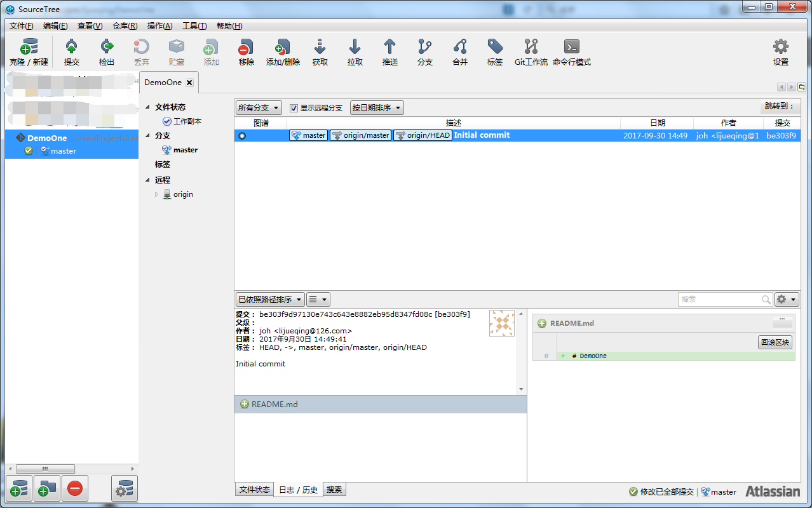Click the add repository folder icon in the bottom bar

[x=47, y=488]
